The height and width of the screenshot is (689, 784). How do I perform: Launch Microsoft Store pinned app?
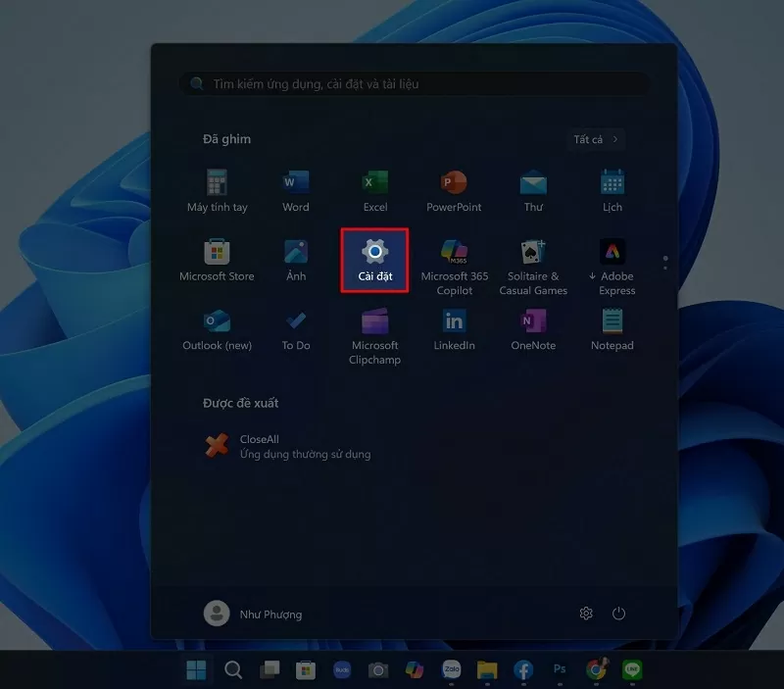coord(217,260)
